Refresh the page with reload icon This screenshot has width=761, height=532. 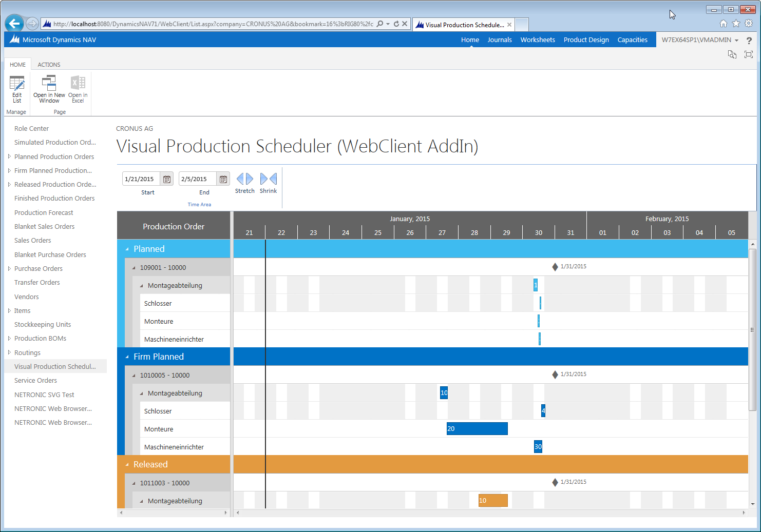click(396, 24)
